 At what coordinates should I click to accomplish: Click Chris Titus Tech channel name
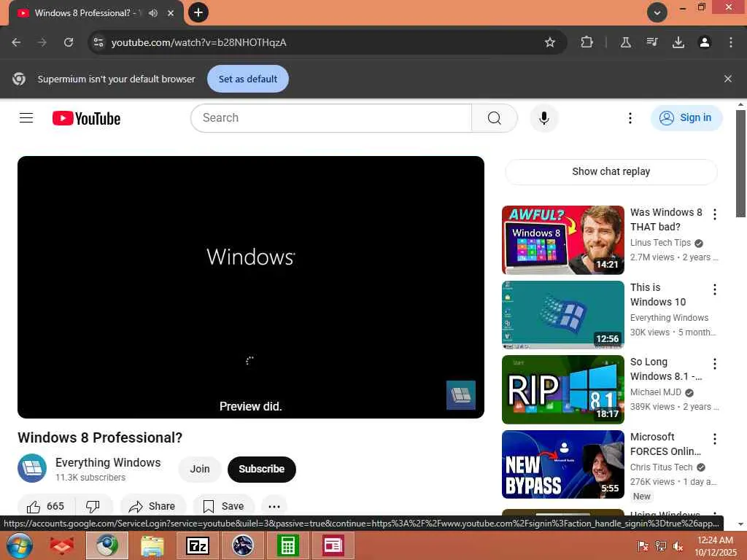click(x=661, y=467)
